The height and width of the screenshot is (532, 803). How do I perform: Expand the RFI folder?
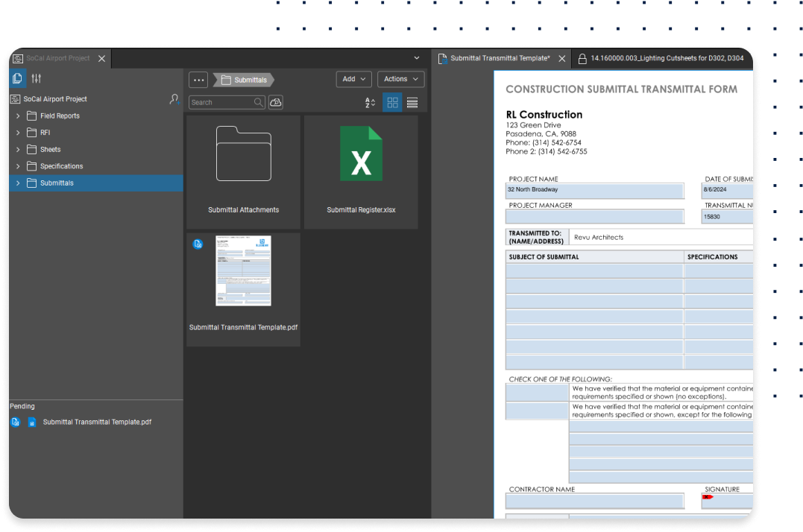18,133
